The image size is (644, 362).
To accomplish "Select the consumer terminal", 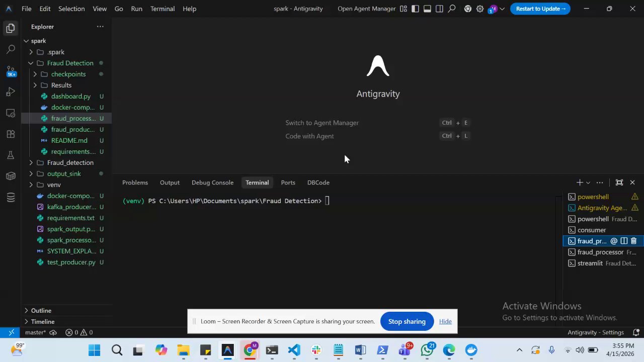I will (603, 230).
